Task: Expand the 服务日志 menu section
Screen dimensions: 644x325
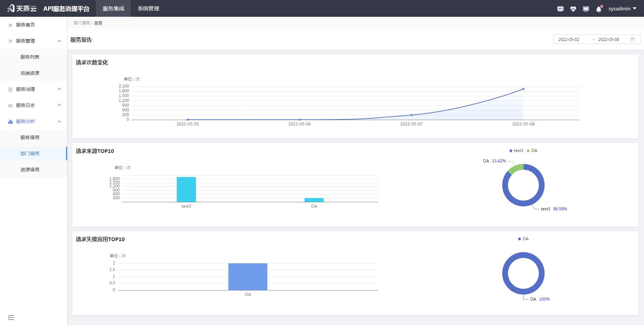Action: coord(25,105)
